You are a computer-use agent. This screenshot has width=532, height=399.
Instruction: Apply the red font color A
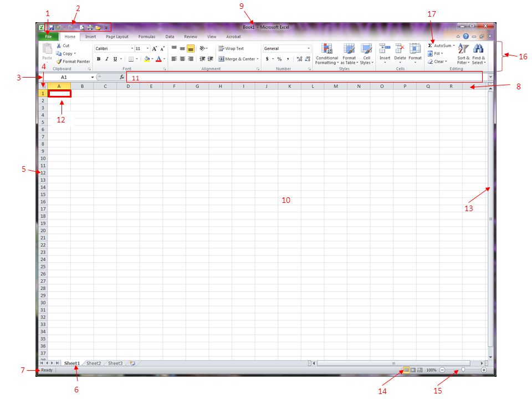pos(158,59)
